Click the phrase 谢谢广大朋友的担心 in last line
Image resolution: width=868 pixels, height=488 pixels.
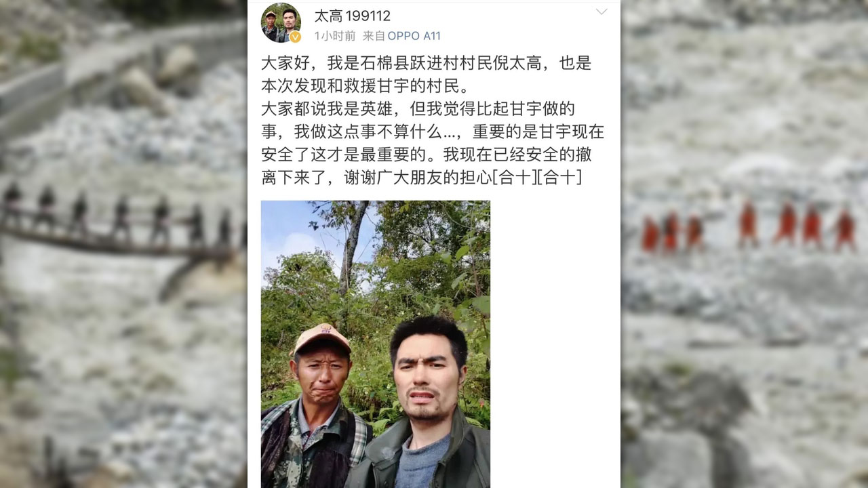pyautogui.click(x=416, y=178)
